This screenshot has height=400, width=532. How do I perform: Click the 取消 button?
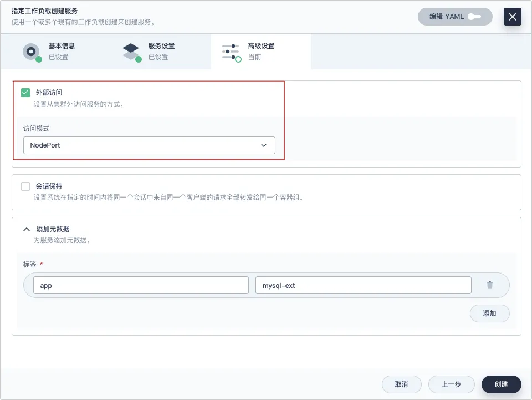click(401, 384)
